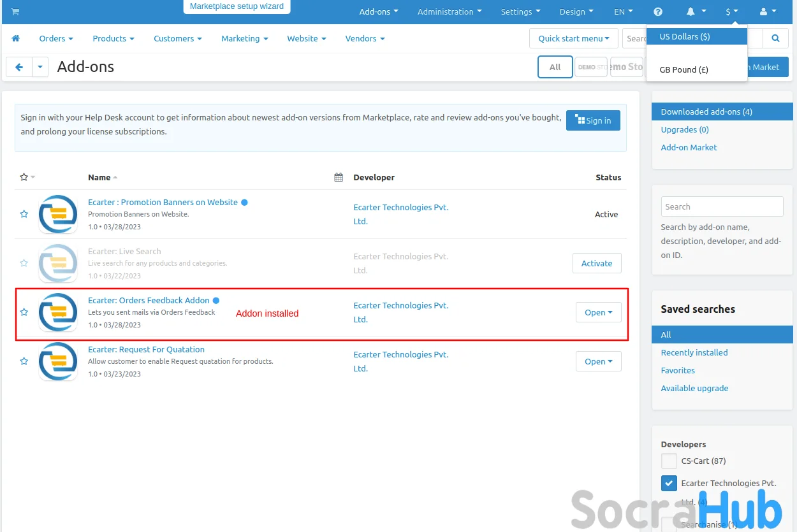Open the Quick start menu dropdown

coord(574,38)
